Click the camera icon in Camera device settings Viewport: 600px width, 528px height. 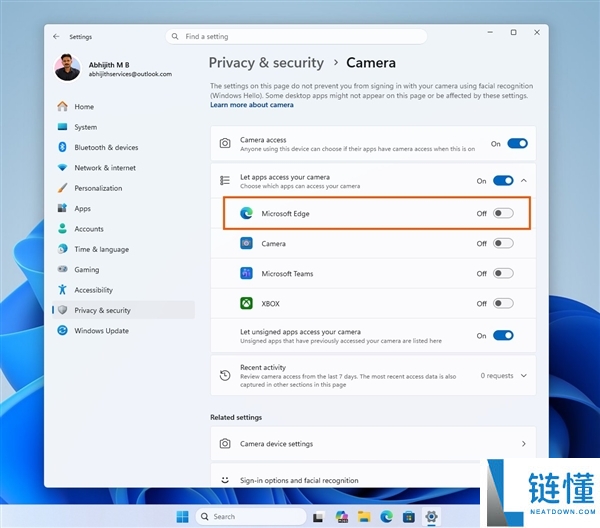pyautogui.click(x=225, y=443)
